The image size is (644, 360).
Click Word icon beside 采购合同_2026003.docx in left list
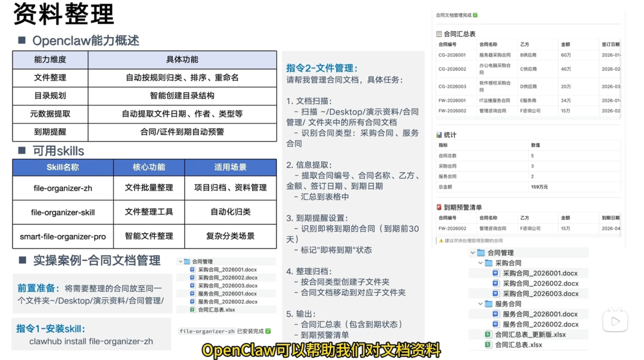click(192, 285)
